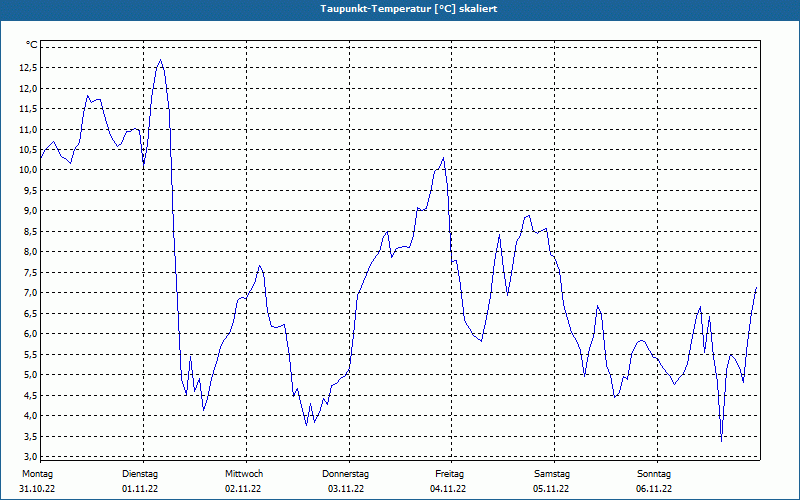Click y-axis value '11,5'

tap(28, 109)
